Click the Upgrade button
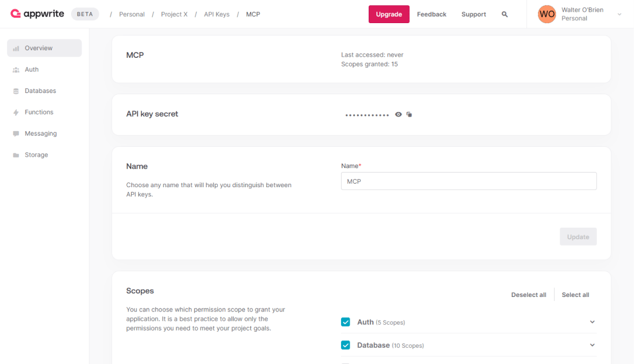The image size is (634, 364). tap(389, 14)
